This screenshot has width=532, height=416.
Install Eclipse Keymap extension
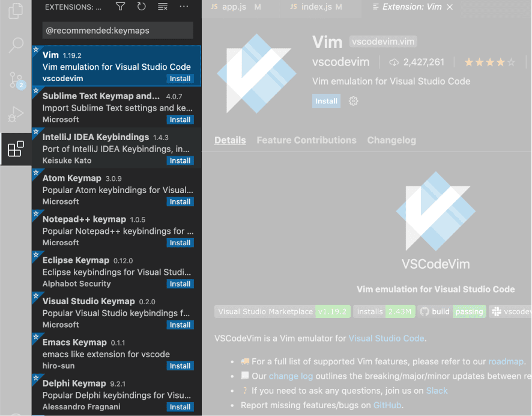180,284
